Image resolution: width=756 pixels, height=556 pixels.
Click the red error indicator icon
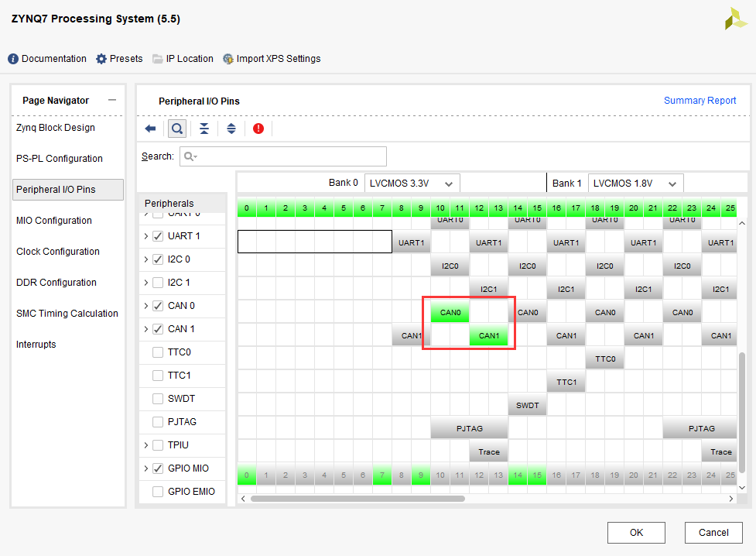(258, 129)
